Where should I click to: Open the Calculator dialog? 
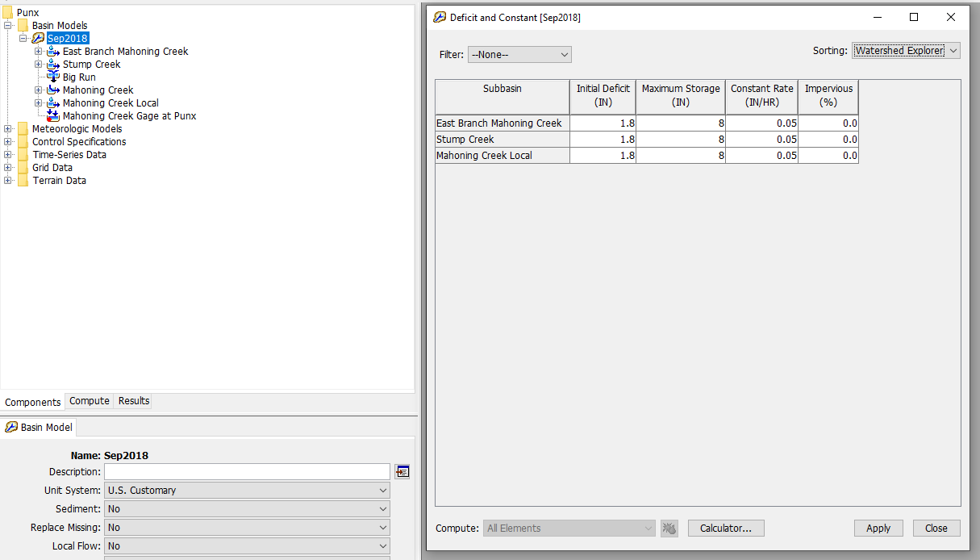click(x=725, y=528)
